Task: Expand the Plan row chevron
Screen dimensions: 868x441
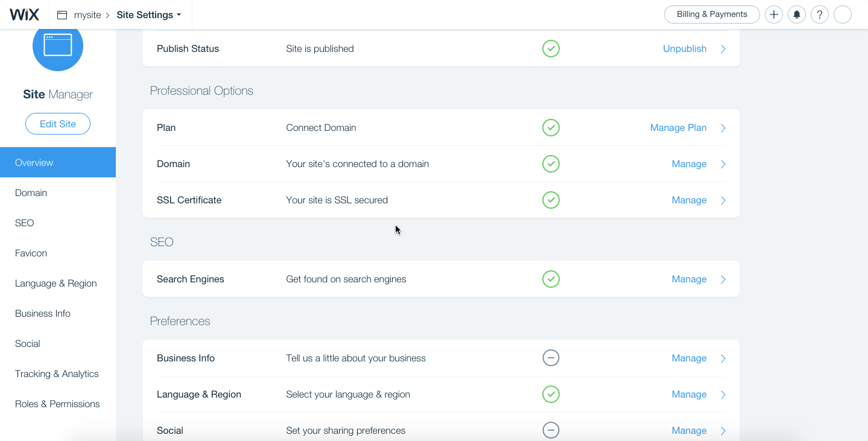Action: click(x=723, y=127)
